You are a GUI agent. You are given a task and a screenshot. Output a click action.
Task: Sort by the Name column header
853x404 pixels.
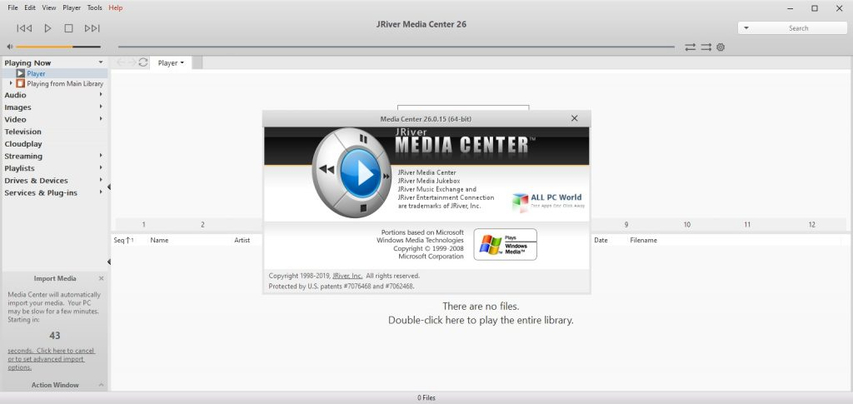click(x=159, y=240)
